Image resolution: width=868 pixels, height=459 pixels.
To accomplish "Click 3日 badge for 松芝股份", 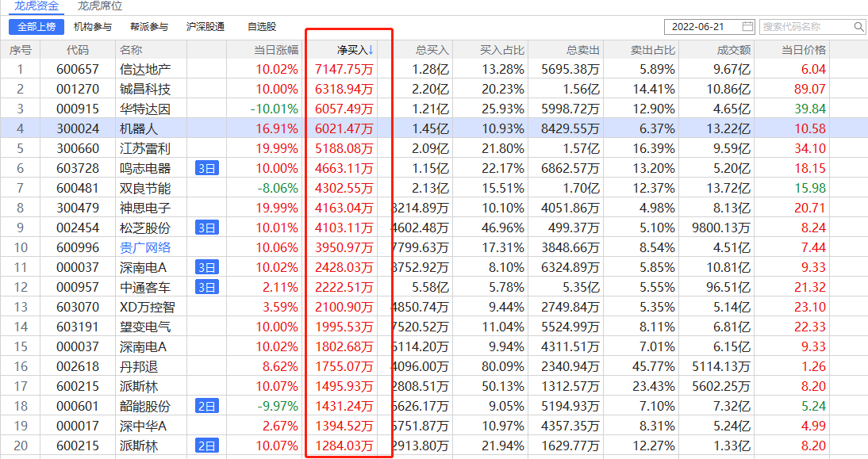I will pyautogui.click(x=207, y=228).
